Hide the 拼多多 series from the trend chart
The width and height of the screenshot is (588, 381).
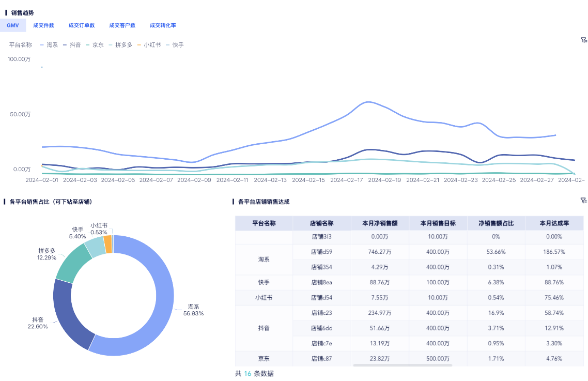[x=121, y=44]
